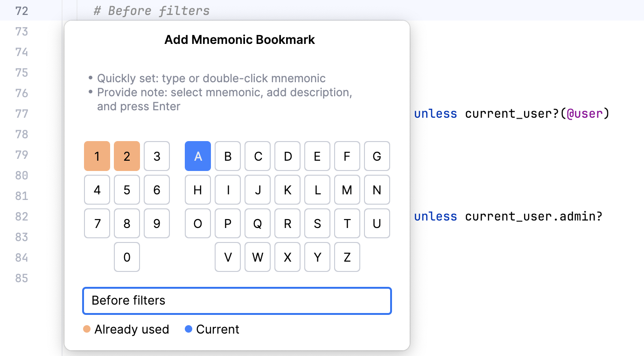The image size is (644, 356).
Task: Click the blue Current legend dot
Action: tap(189, 329)
